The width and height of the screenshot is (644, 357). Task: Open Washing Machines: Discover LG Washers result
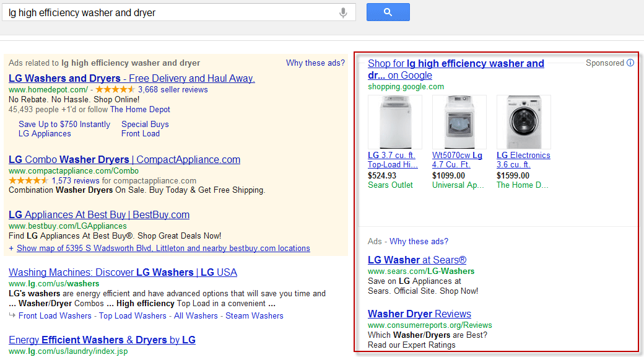pyautogui.click(x=123, y=272)
